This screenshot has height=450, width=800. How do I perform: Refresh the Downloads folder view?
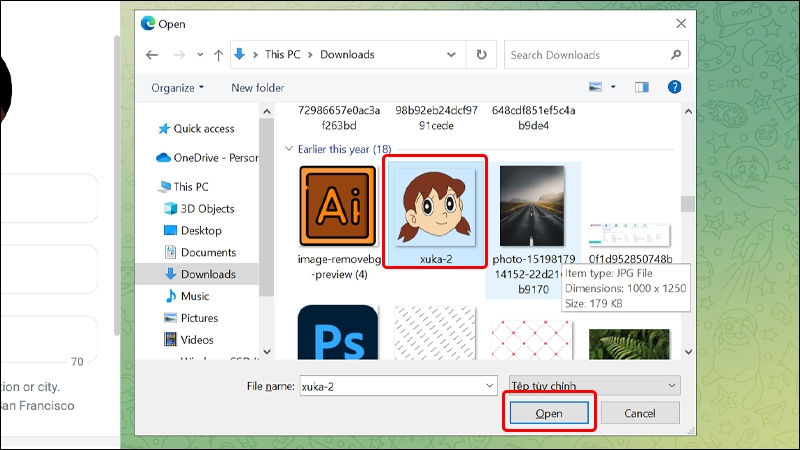481,54
